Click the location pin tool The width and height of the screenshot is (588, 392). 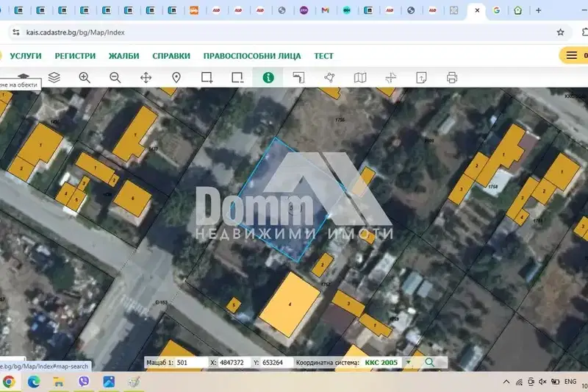point(176,78)
